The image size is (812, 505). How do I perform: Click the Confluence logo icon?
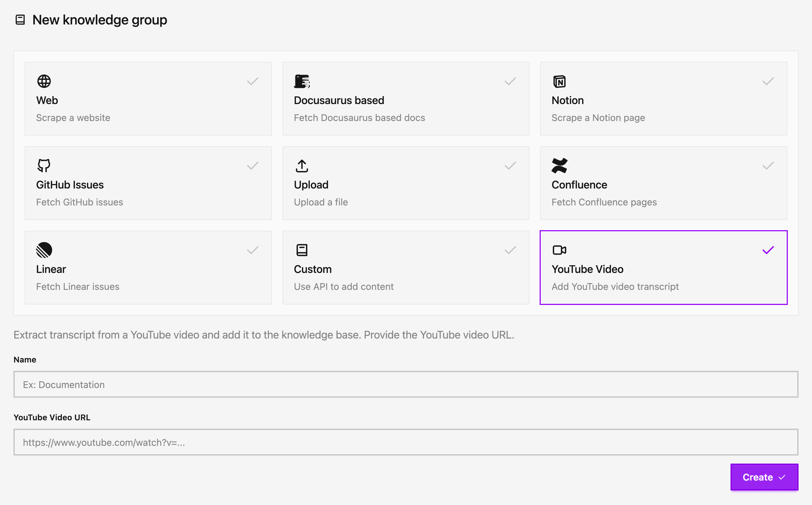pos(559,166)
